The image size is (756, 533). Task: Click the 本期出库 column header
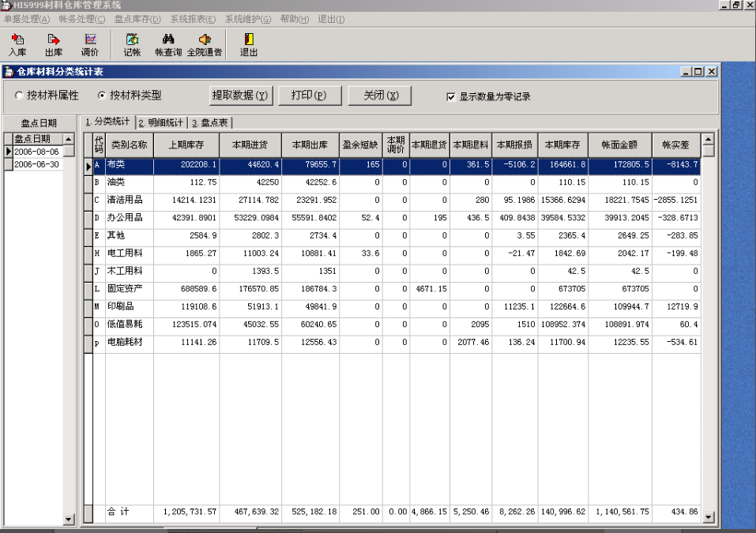click(310, 145)
